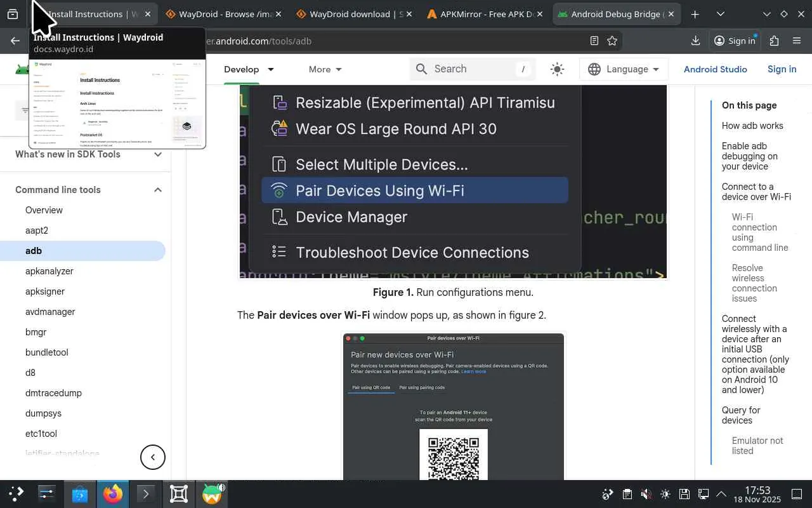Open dmtracedump in the sidebar
Screen dimensions: 812x508
point(53,393)
